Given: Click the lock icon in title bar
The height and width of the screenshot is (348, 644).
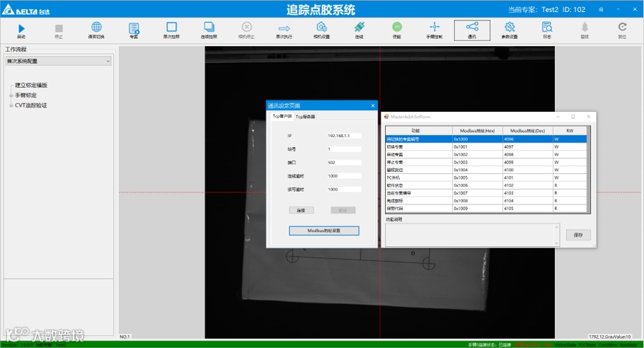Looking at the screenshot, I should pyautogui.click(x=601, y=9).
